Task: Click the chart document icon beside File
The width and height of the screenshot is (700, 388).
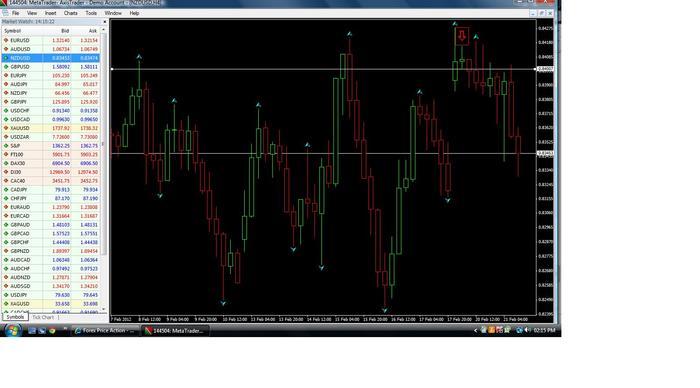Action: point(5,13)
